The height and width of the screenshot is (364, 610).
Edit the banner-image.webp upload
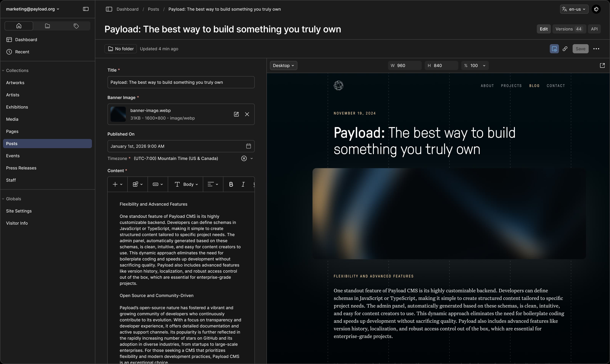click(236, 114)
